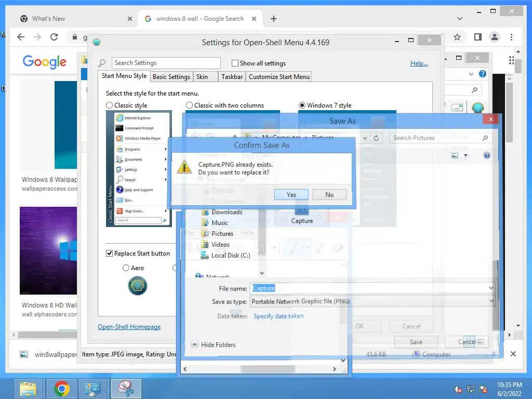Enable the Show all settings checkbox
The width and height of the screenshot is (532, 399).
click(235, 63)
